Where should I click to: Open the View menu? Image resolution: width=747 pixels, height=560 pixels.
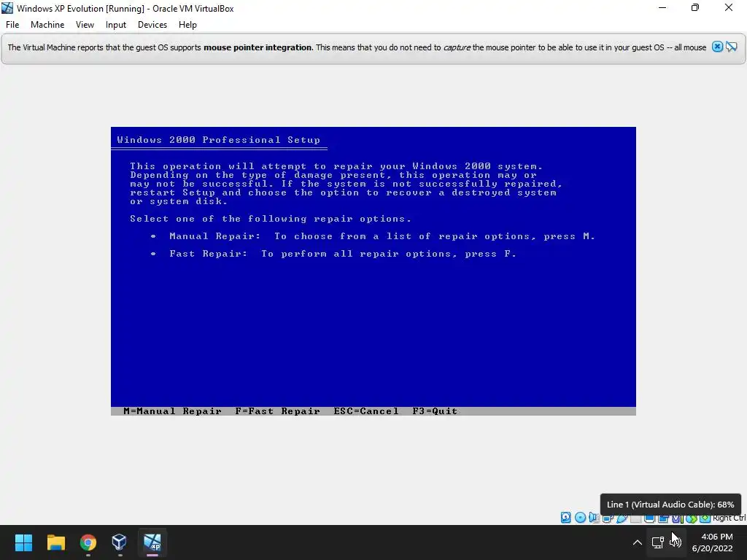85,25
